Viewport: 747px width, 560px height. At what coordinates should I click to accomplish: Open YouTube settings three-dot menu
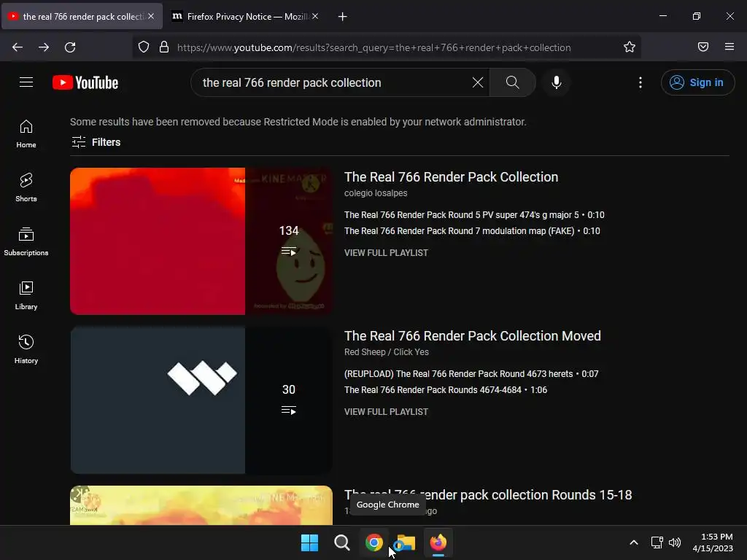tap(640, 82)
